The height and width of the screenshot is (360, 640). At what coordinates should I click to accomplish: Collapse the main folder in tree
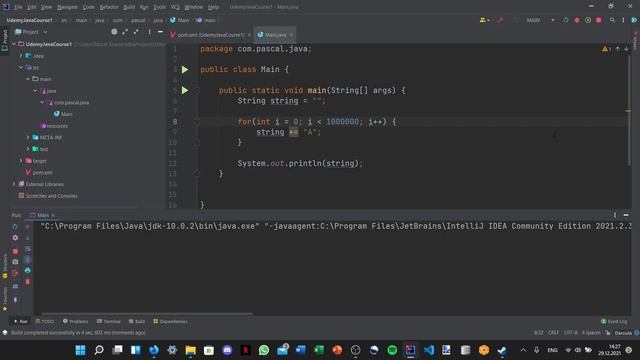point(28,79)
